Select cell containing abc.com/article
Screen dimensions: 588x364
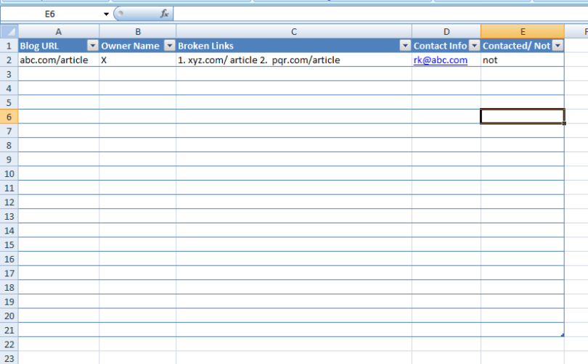[x=59, y=60]
